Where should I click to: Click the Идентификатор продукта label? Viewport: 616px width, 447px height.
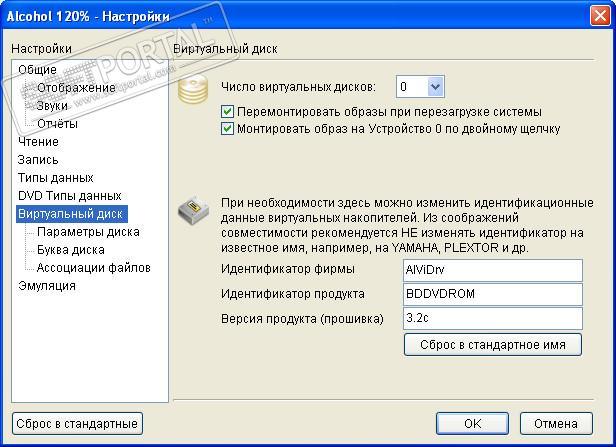pos(293,294)
